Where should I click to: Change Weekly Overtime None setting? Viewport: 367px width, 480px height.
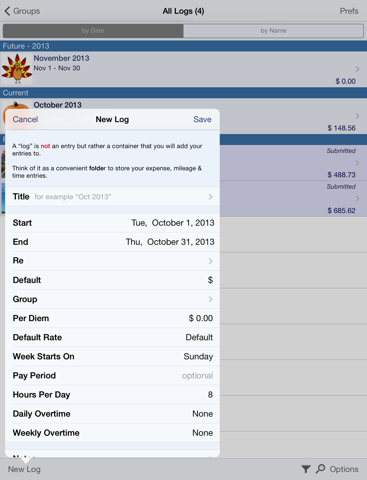tap(112, 433)
